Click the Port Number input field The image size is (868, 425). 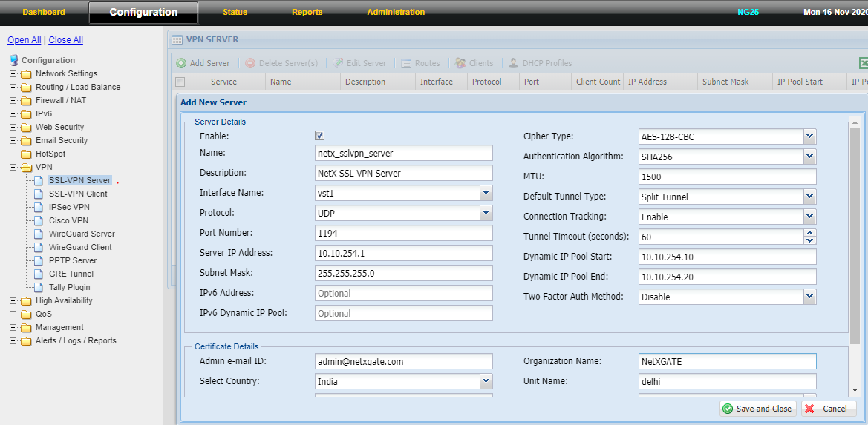[403, 233]
